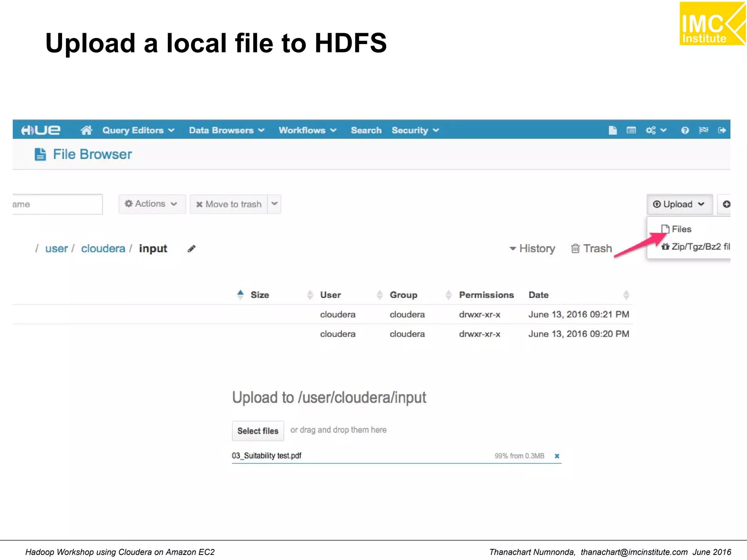Image resolution: width=747 pixels, height=560 pixels.
Task: Click the Select files button
Action: point(258,431)
